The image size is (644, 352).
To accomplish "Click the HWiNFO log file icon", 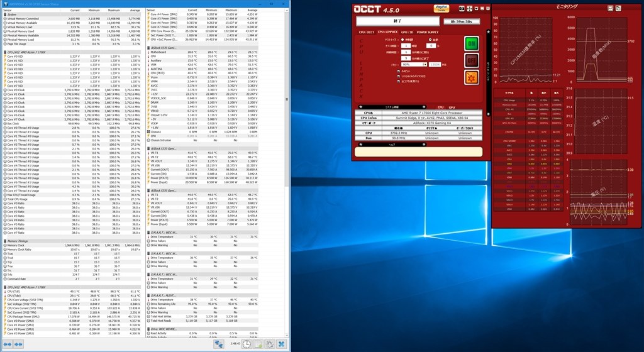I will tap(258, 344).
